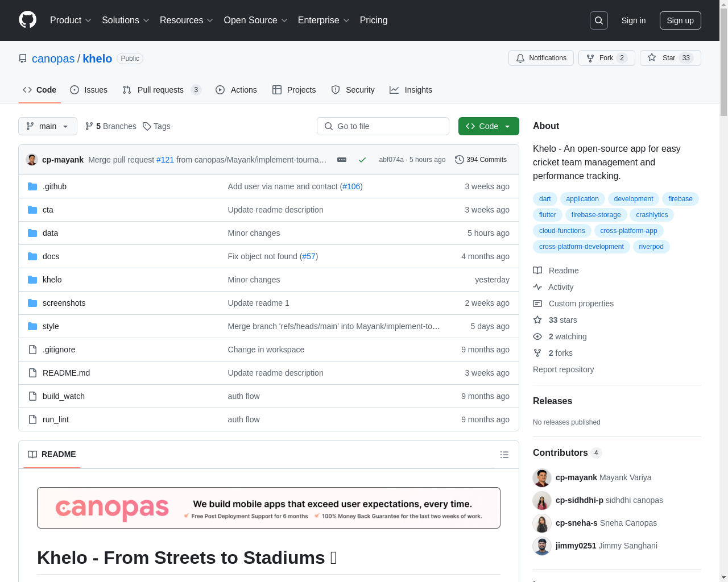Open the cta folder icon
Image resolution: width=728 pixels, height=582 pixels.
click(x=32, y=210)
